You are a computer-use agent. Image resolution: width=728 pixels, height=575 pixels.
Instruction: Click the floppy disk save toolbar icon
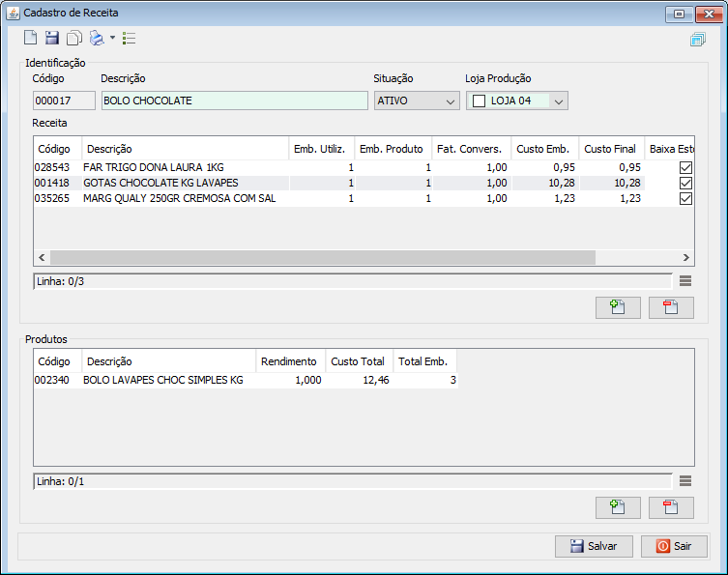pos(52,38)
